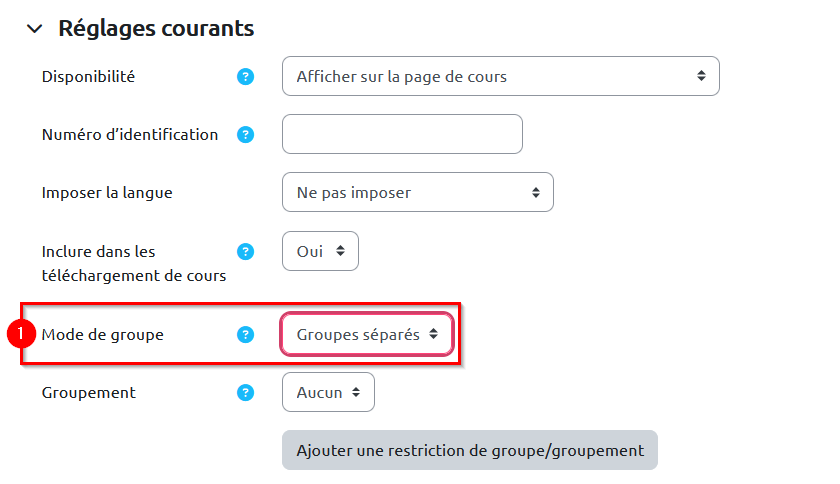Show help for Inclure dans les téléchargement
840x484 pixels.
(x=246, y=252)
